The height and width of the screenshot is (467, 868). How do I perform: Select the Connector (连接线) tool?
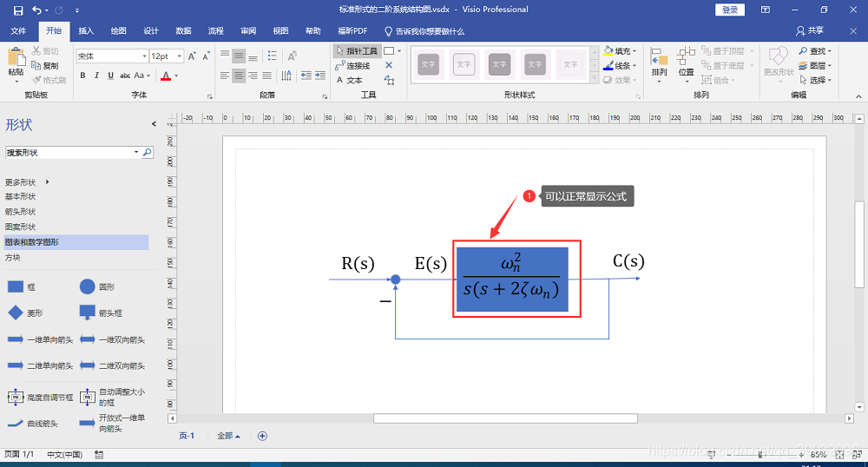pyautogui.click(x=352, y=66)
